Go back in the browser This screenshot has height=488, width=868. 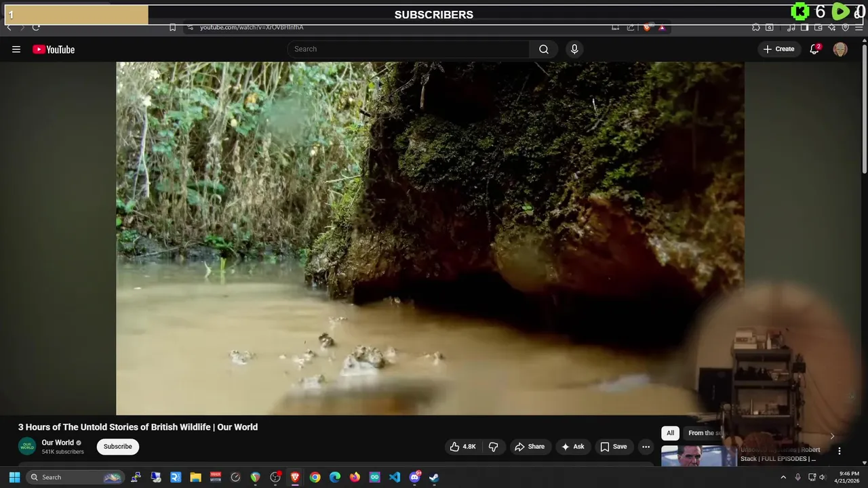[x=9, y=27]
